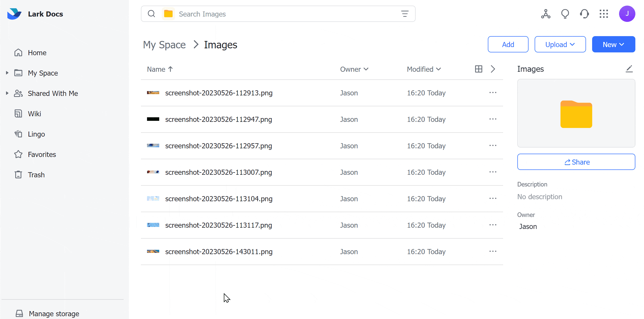Expand the Shared With Me tree arrow
Screen dimensions: 644x319
7,93
